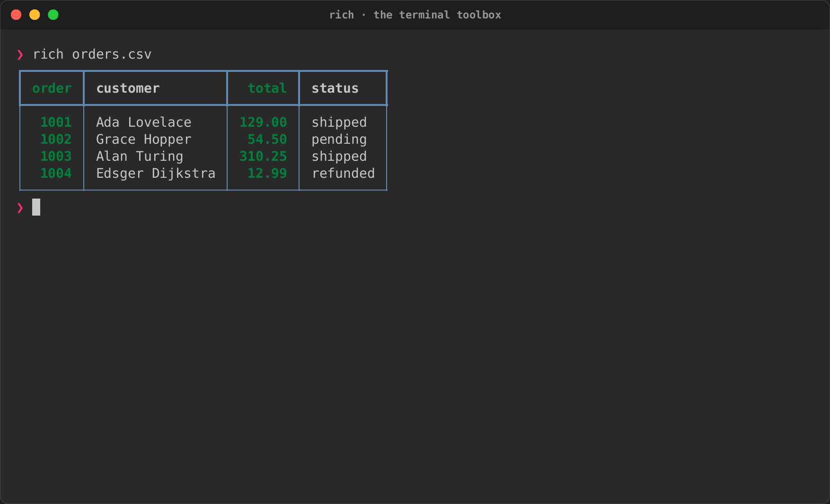Click the window title 'rich · the terminal toolbox'
Viewport: 830px width, 504px height.
(x=415, y=15)
